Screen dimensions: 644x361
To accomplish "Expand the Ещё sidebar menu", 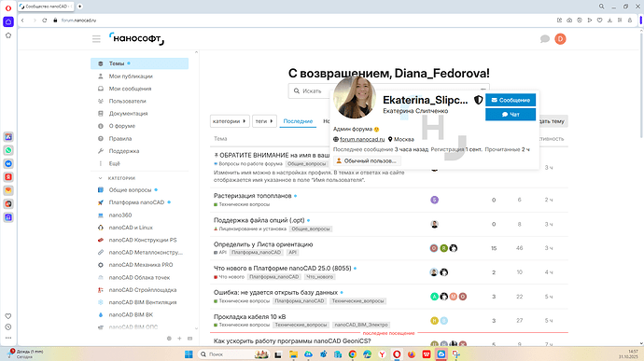I will click(114, 163).
